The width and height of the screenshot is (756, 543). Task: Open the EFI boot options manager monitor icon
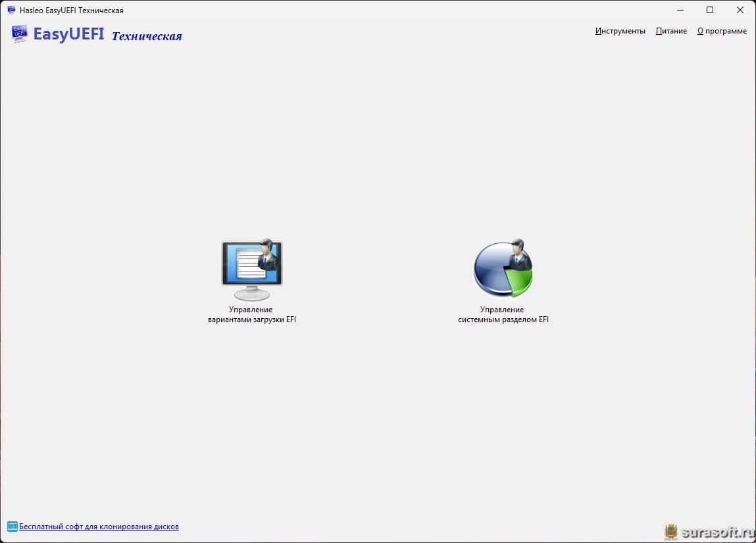[252, 270]
